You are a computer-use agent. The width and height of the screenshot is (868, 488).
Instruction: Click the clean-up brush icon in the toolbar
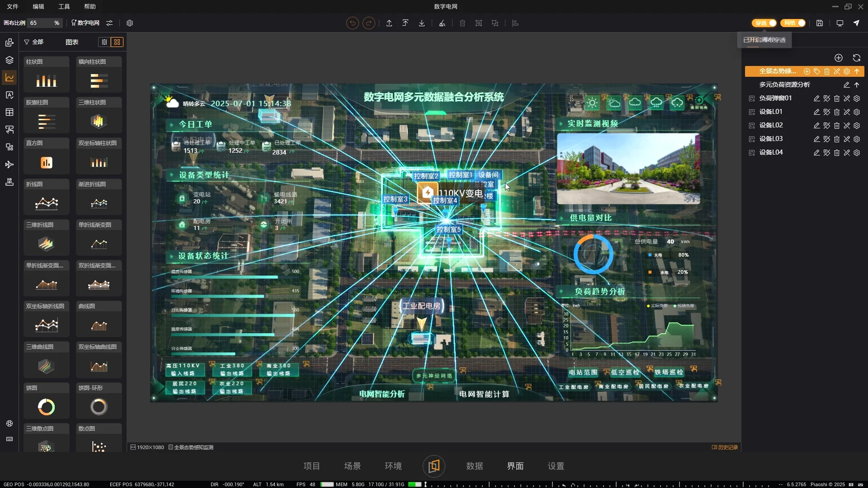coord(442,23)
